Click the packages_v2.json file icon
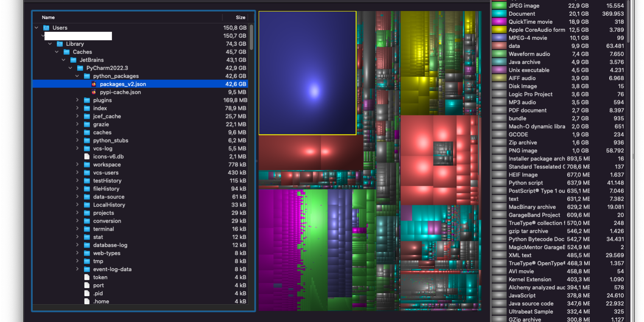 [94, 84]
